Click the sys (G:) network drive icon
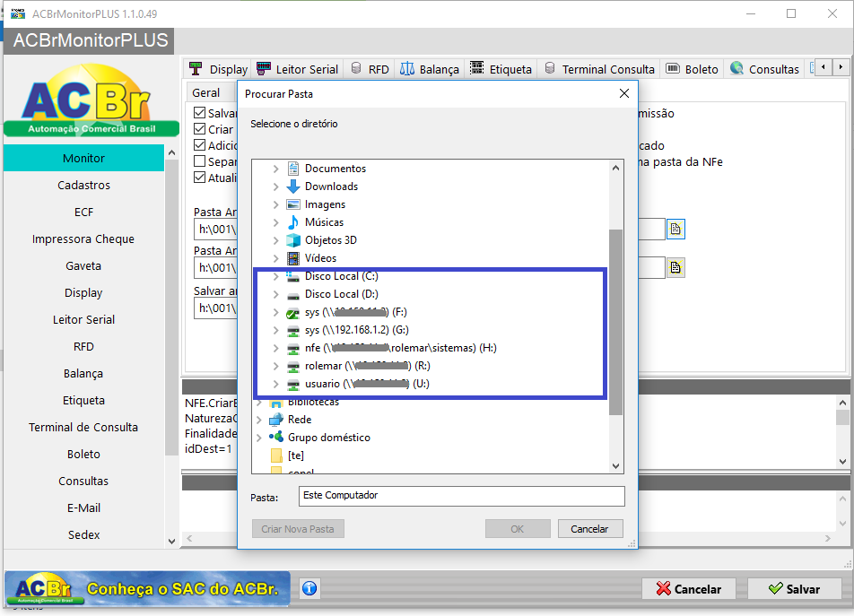This screenshot has width=854, height=616. tap(293, 330)
